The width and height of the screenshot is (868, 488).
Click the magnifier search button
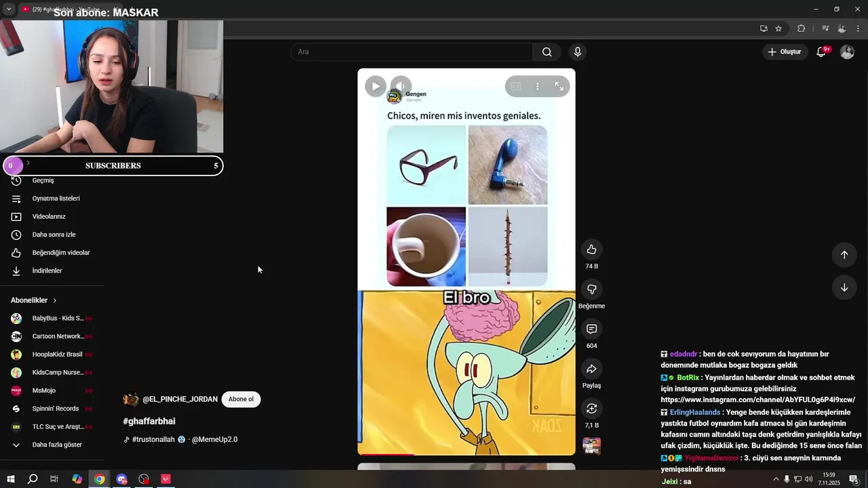click(x=547, y=52)
